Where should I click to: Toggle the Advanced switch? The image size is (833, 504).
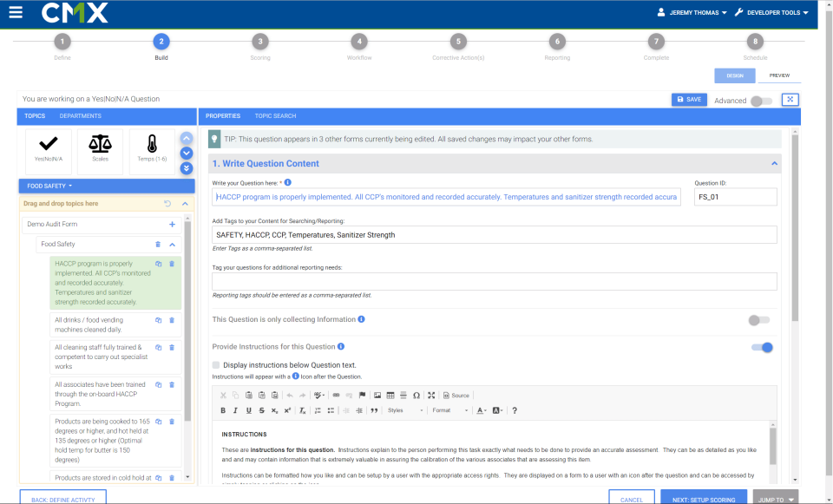click(x=761, y=101)
